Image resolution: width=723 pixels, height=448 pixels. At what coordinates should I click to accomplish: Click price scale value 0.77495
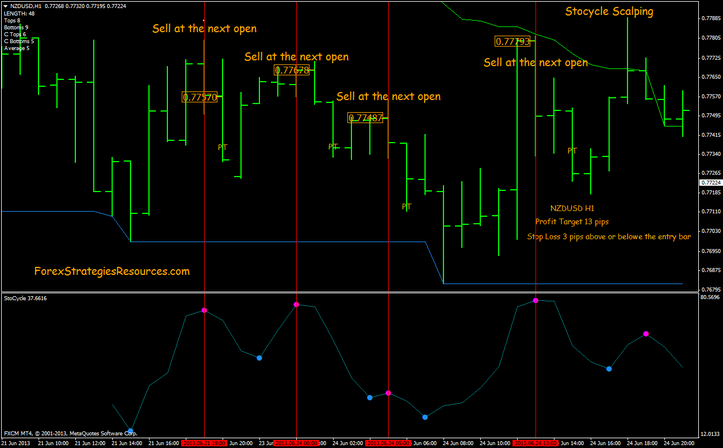coord(711,115)
